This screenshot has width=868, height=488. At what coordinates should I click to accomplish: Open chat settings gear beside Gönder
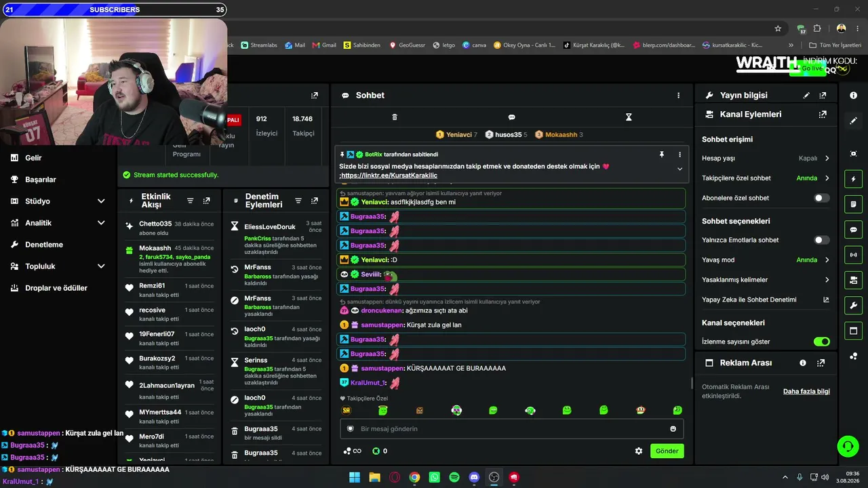638,451
